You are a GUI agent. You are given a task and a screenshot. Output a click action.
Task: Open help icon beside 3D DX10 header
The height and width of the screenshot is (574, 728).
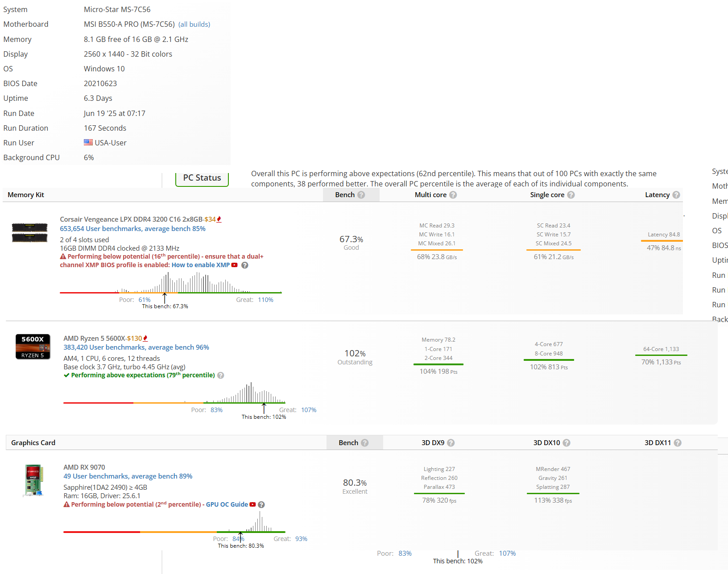(x=567, y=443)
